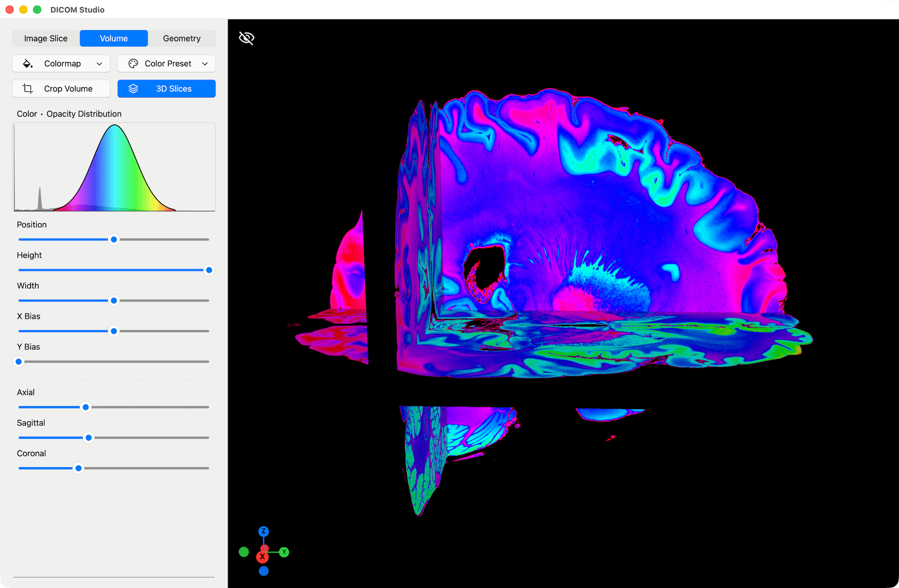This screenshot has width=899, height=588.
Task: Select the Crop Volume tool icon
Action: pyautogui.click(x=27, y=88)
